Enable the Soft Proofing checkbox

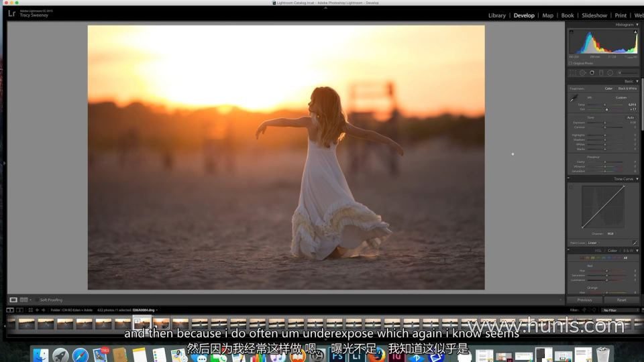tap(37, 300)
